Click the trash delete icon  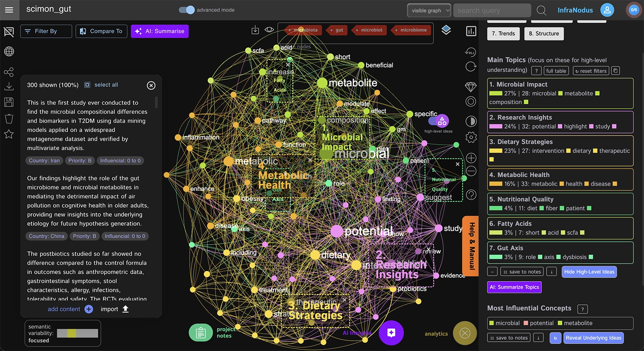coord(9,118)
